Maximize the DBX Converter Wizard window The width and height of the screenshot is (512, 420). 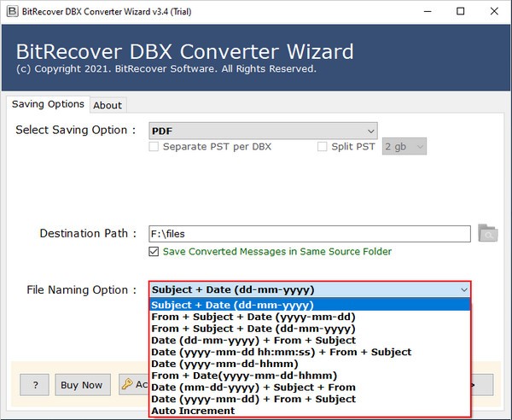pyautogui.click(x=461, y=11)
